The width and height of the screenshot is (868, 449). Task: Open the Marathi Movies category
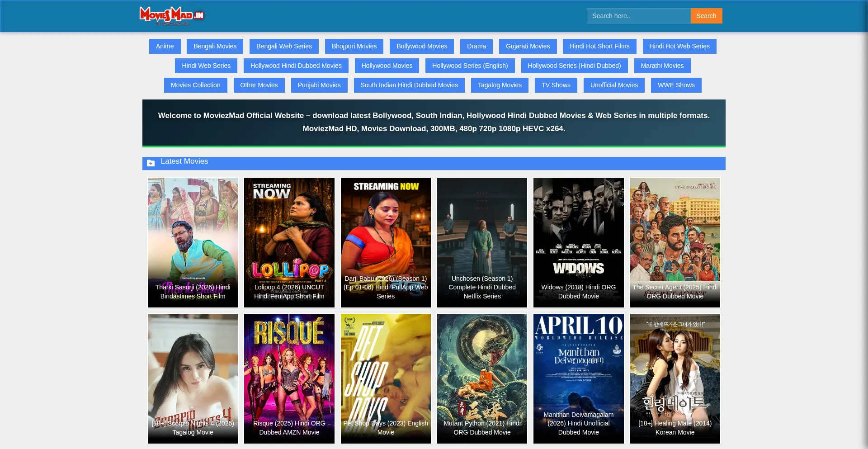click(x=662, y=66)
